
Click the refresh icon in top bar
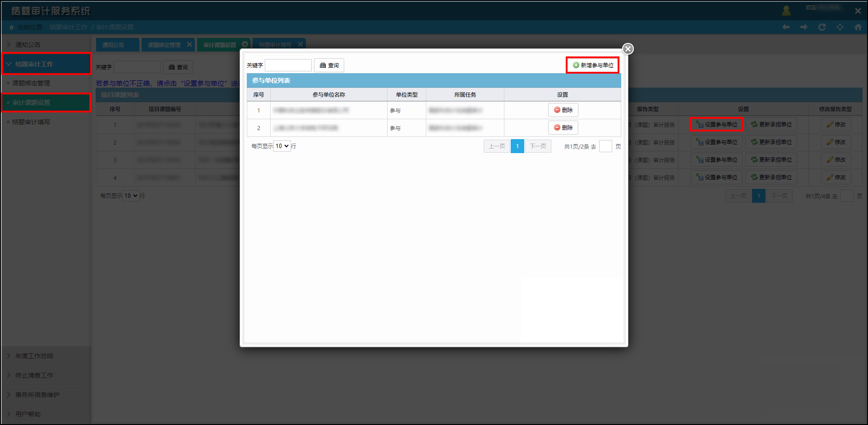pyautogui.click(x=822, y=27)
